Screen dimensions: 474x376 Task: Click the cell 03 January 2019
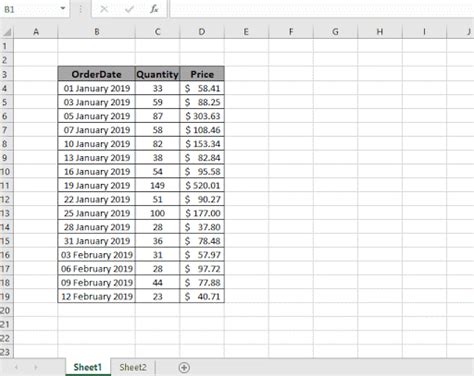tap(97, 102)
